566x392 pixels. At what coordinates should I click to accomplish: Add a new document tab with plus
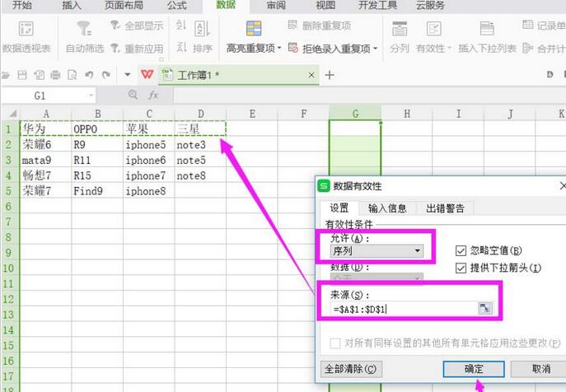tap(330, 75)
